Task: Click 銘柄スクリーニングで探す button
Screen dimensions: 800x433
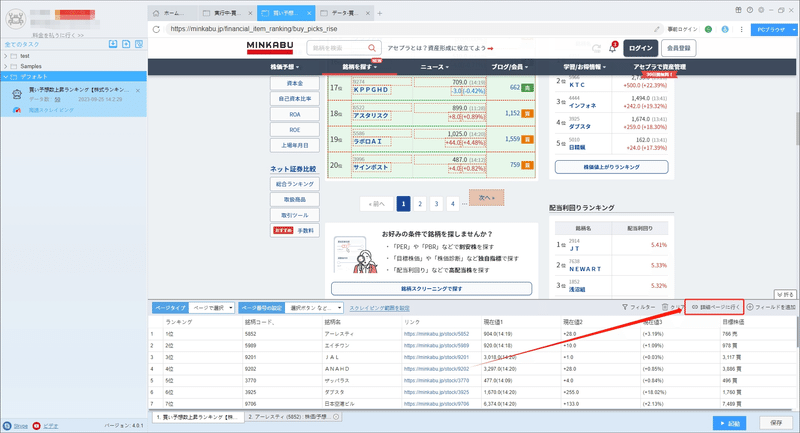Action: pyautogui.click(x=431, y=289)
